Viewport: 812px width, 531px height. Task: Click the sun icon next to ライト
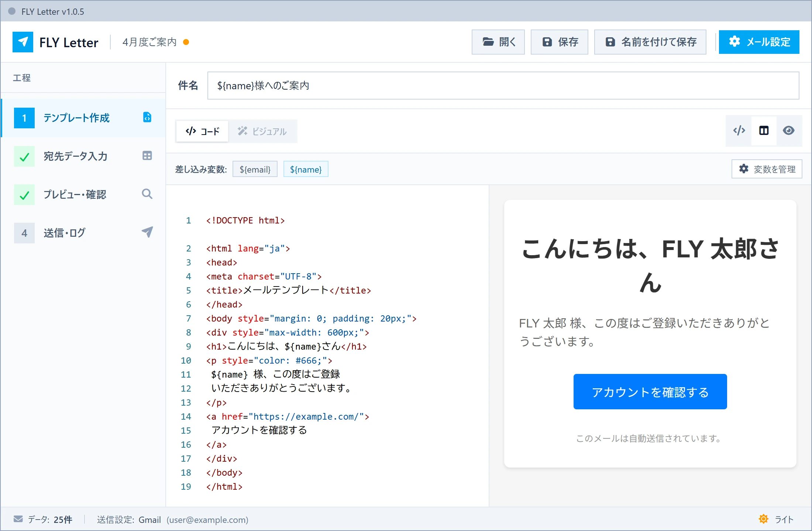[764, 519]
